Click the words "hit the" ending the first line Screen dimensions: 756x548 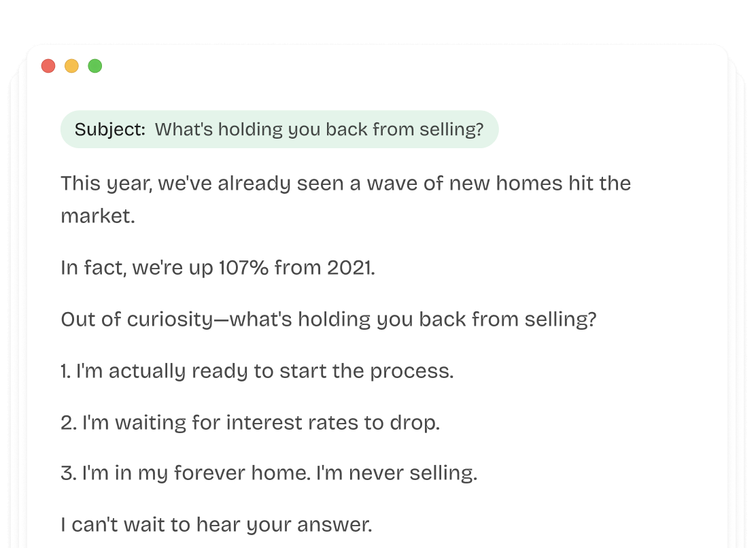coord(600,184)
